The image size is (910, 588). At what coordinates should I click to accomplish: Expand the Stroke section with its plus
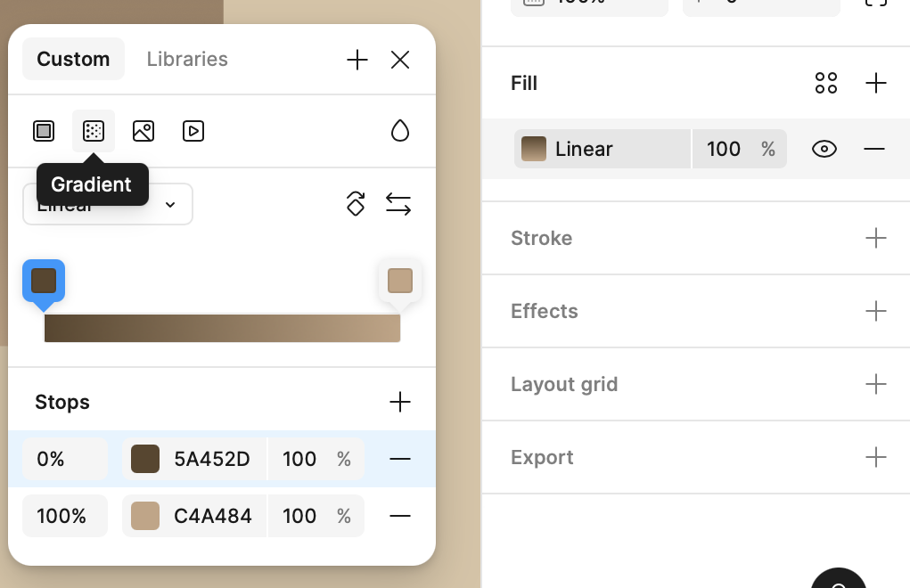tap(876, 238)
